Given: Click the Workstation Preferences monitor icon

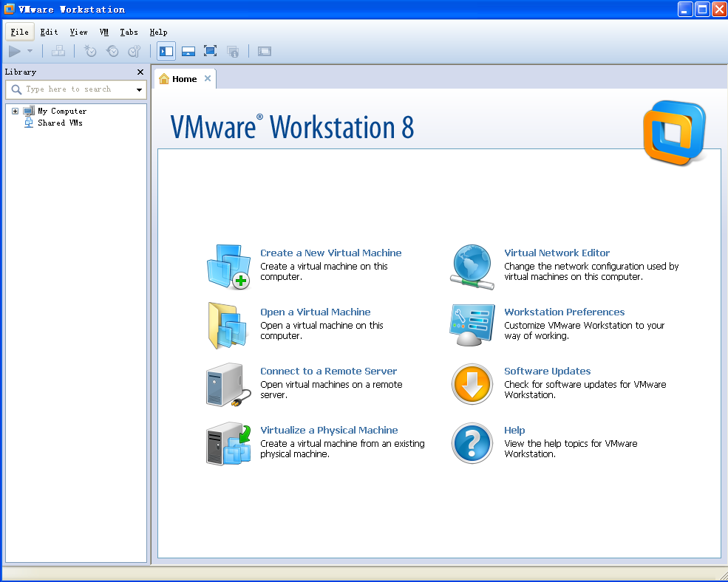Looking at the screenshot, I should [472, 326].
